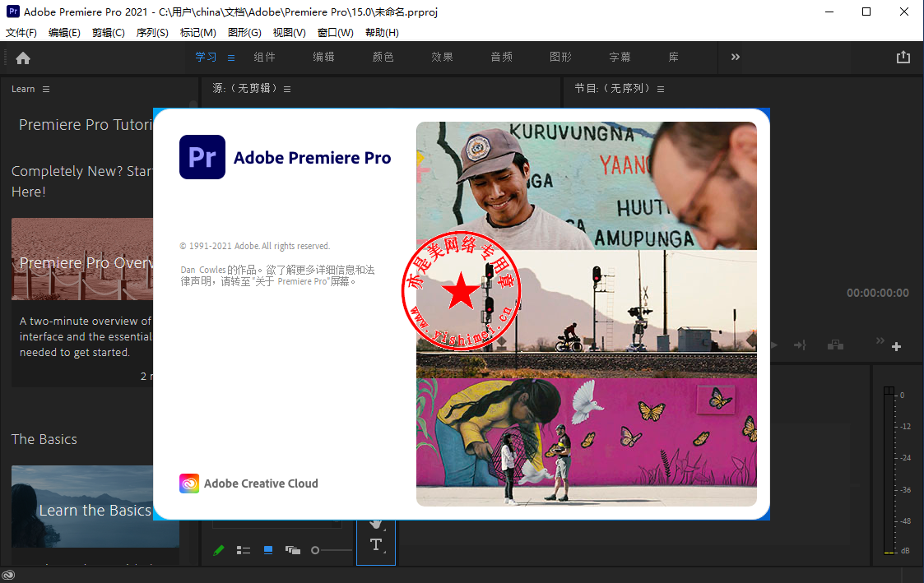Click the 'The Basics' heading

(44, 439)
